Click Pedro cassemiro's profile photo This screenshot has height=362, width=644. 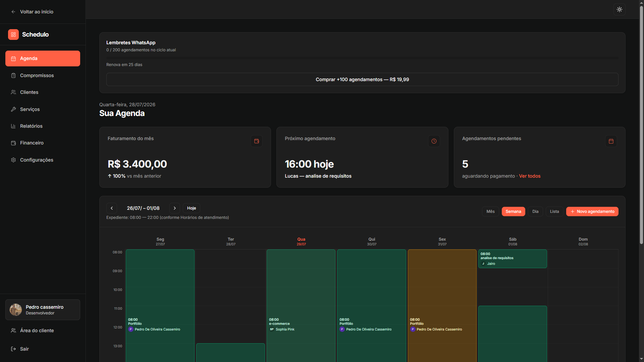point(16,310)
